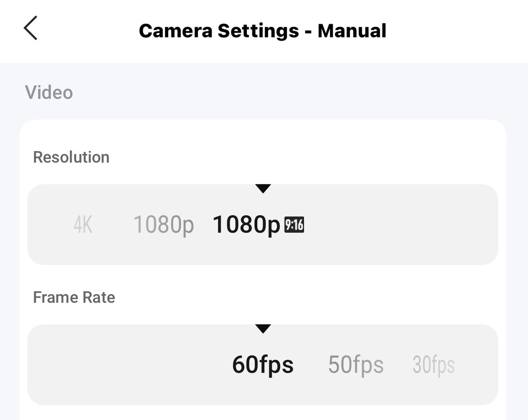Click the Video section heading

coord(49,93)
